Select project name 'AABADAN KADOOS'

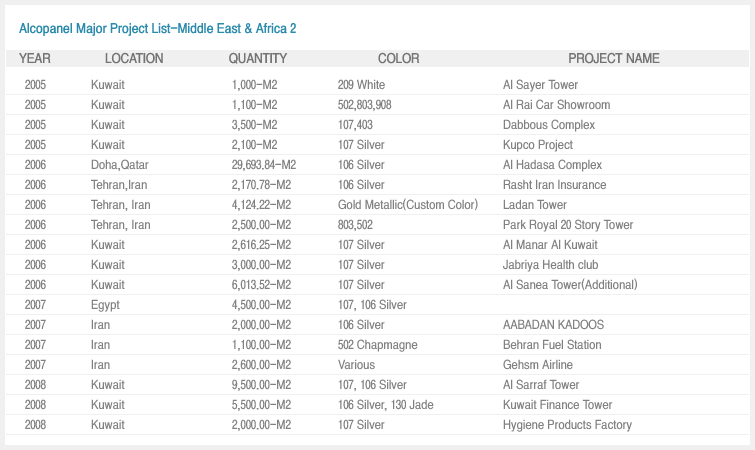[553, 325]
